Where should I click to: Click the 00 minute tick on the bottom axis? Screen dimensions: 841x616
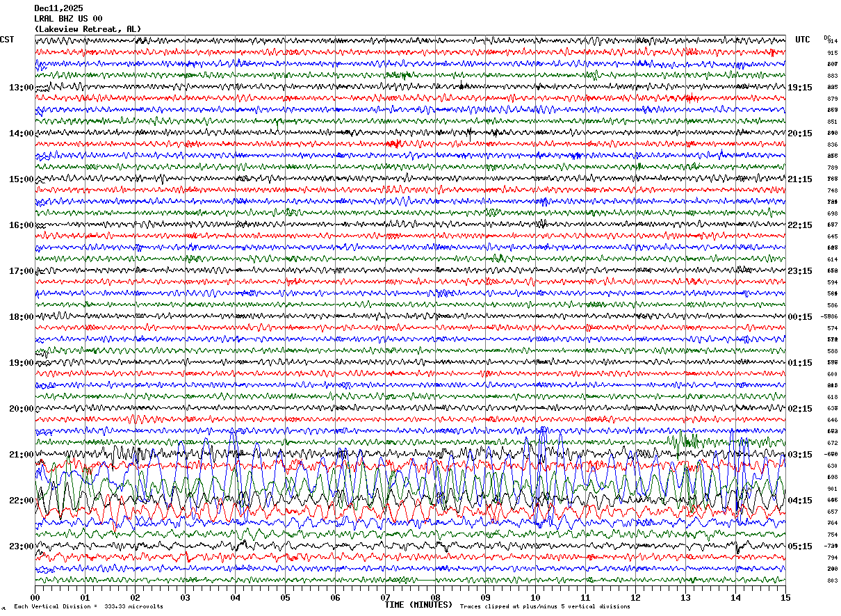(x=35, y=597)
